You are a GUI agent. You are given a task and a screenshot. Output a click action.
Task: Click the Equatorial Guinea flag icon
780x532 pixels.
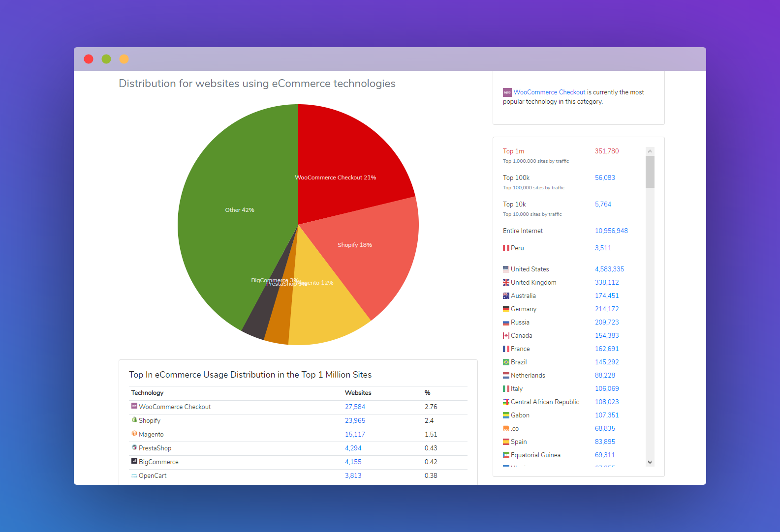tap(506, 455)
